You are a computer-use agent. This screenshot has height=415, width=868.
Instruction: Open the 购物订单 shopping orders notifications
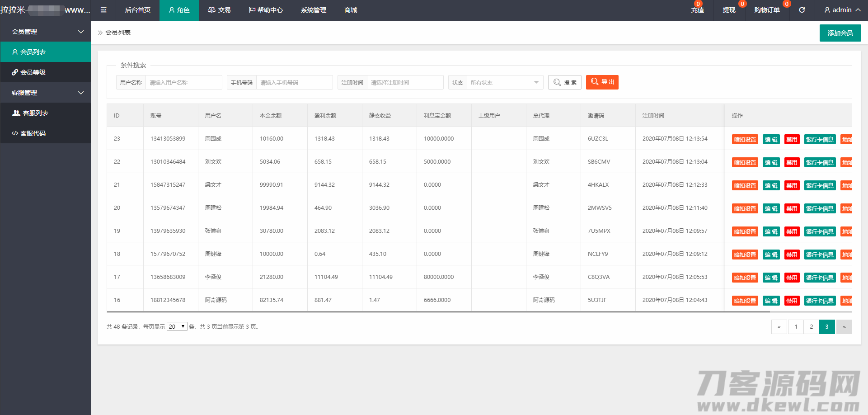pyautogui.click(x=767, y=10)
